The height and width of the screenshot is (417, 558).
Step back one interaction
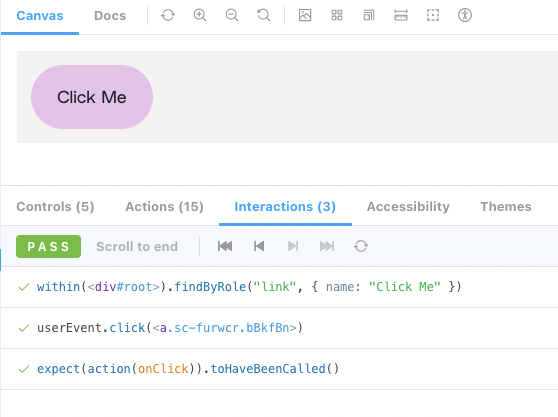click(x=259, y=246)
